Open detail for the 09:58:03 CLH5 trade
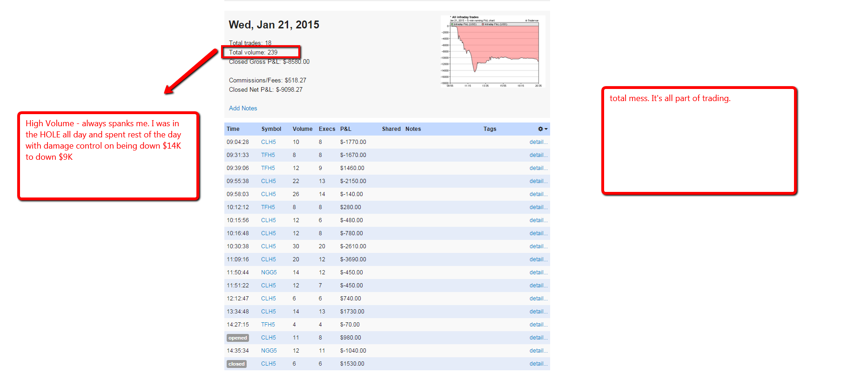The width and height of the screenshot is (868, 381). point(538,194)
